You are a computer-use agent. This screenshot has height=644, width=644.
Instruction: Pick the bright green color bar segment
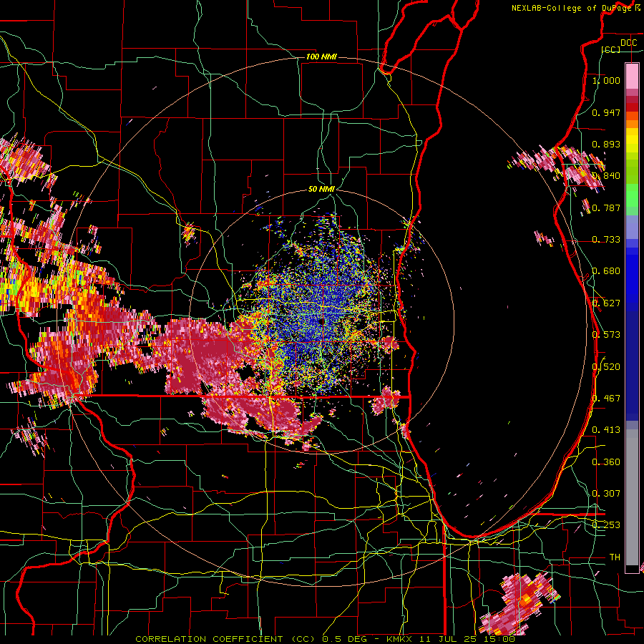632,195
